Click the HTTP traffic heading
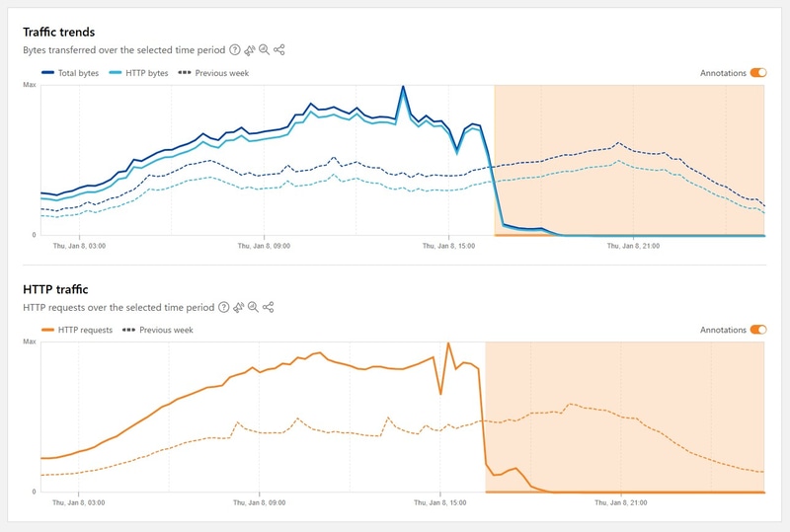The height and width of the screenshot is (532, 790). 55,289
